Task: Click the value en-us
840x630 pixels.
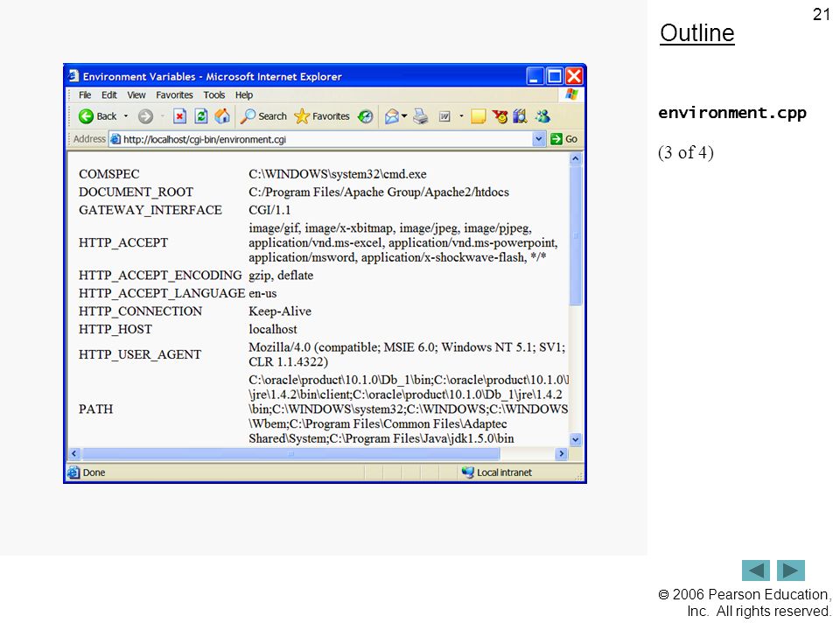Action: coord(262,294)
